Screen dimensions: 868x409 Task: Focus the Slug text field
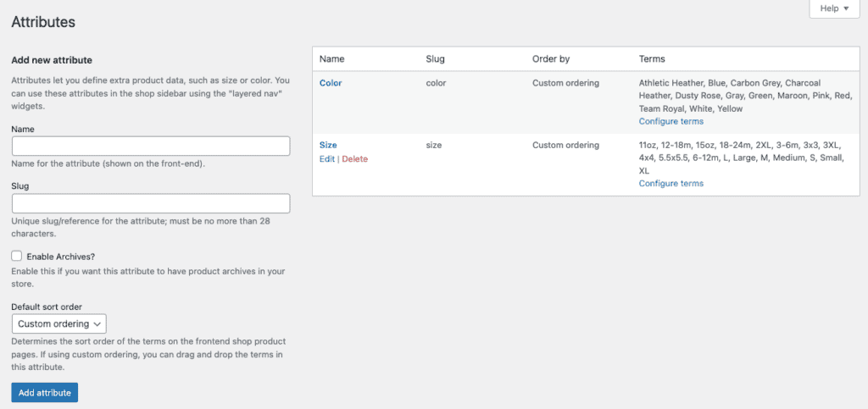coord(151,203)
